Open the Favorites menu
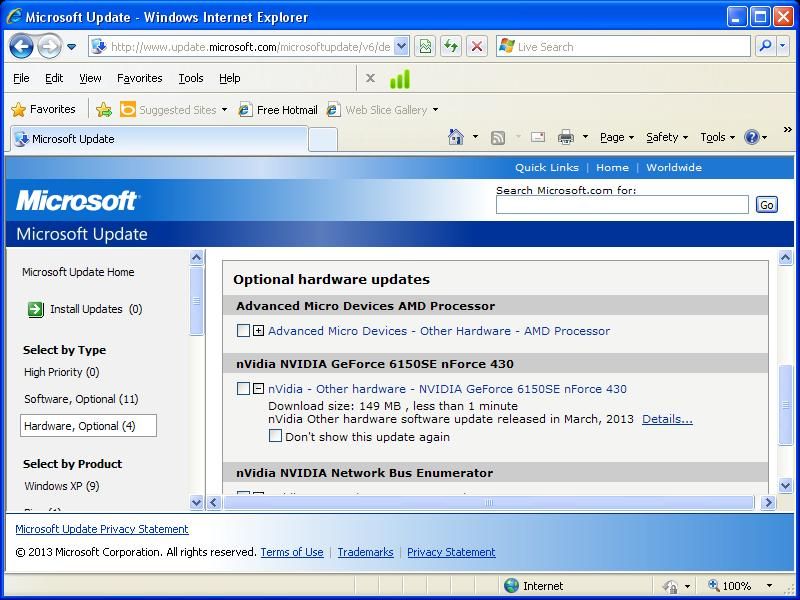Image resolution: width=800 pixels, height=600 pixels. point(139,78)
